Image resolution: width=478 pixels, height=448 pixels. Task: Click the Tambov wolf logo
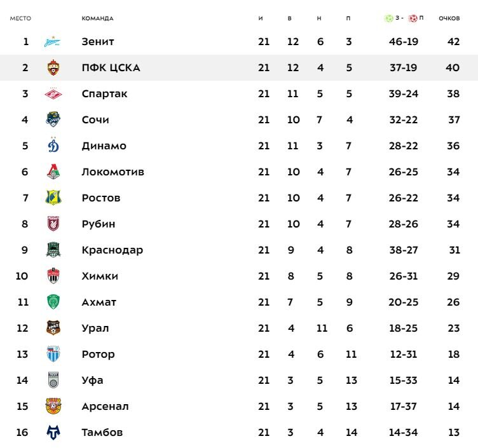click(53, 432)
